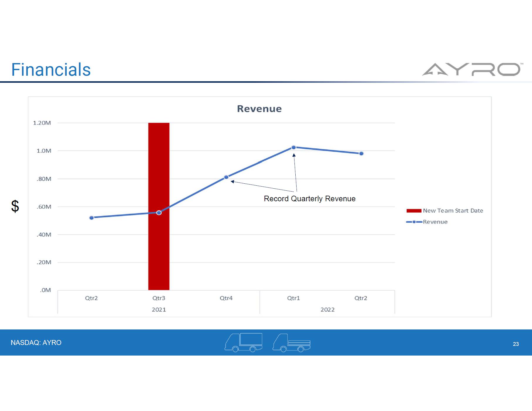The height and width of the screenshot is (411, 532).
Task: Click the Qtr2 2021 revenue data point
Action: [x=92, y=218]
